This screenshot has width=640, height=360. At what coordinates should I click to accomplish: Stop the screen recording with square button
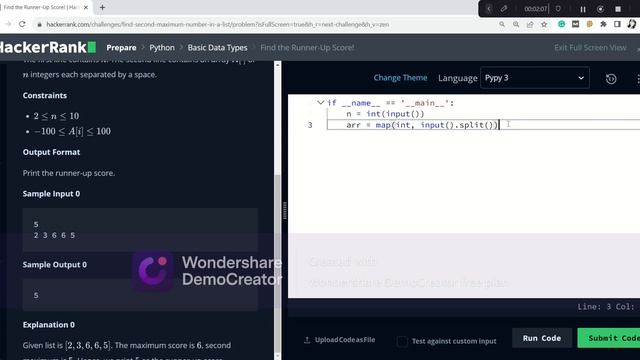[x=618, y=9]
